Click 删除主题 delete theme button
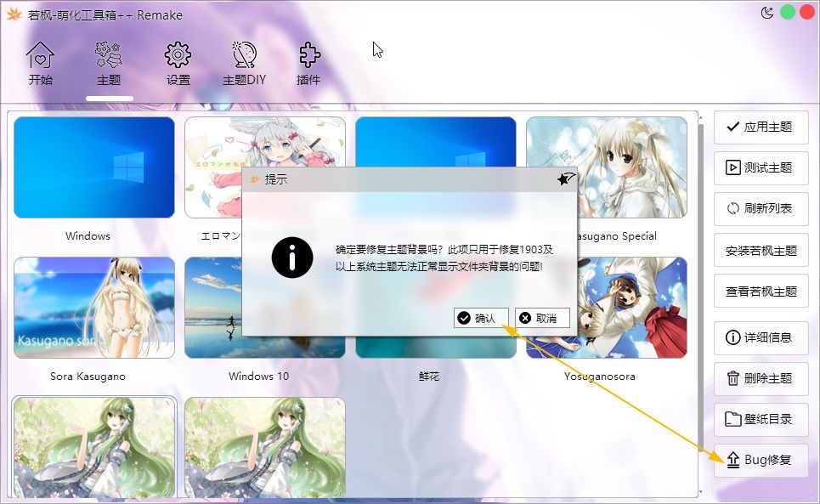The image size is (820, 504). 761,378
